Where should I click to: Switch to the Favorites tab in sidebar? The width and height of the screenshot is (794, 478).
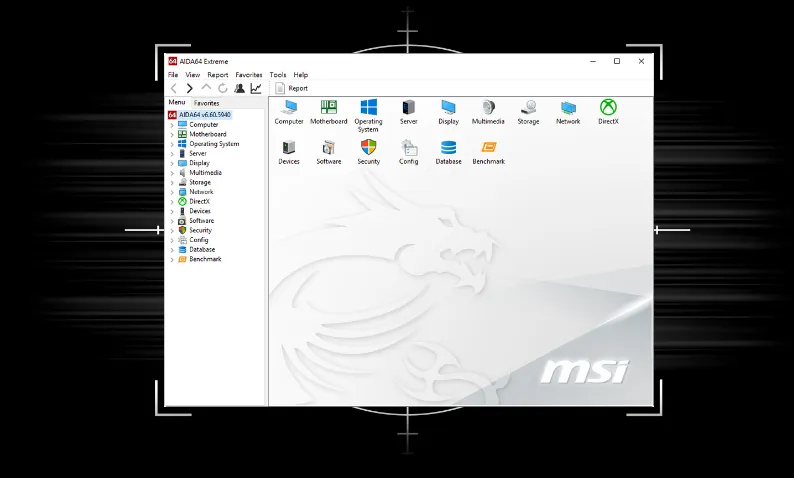(206, 103)
